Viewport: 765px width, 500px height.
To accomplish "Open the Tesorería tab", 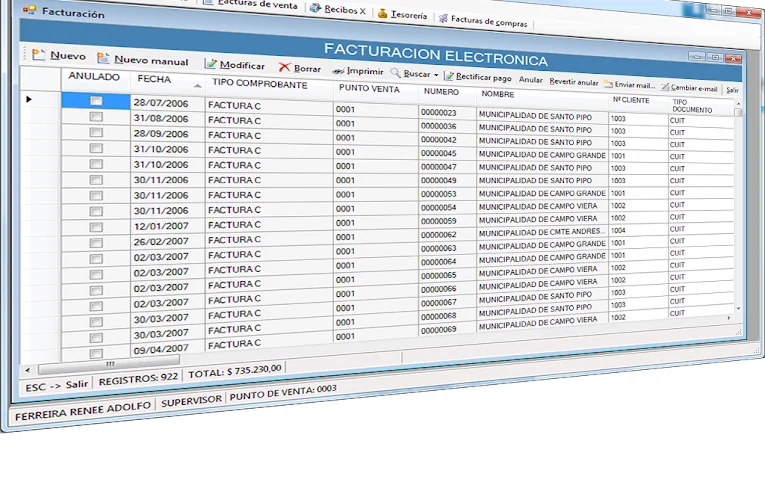I will point(403,14).
